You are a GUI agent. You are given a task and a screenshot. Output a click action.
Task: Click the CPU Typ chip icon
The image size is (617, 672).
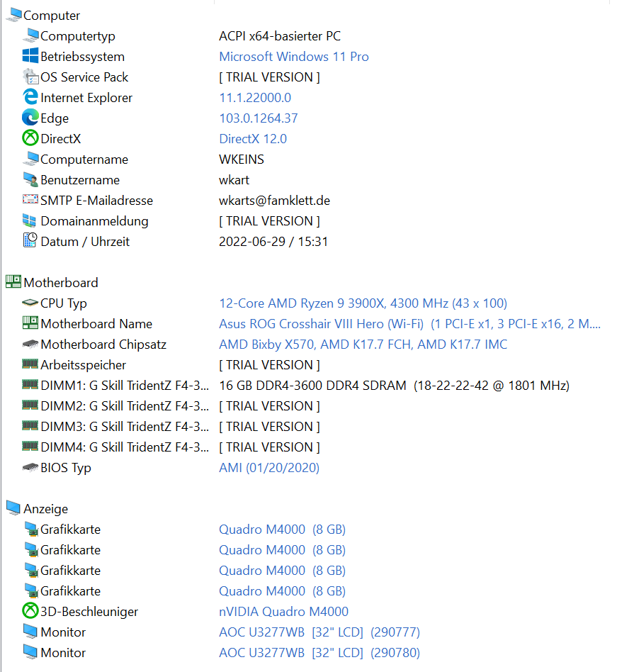30,303
